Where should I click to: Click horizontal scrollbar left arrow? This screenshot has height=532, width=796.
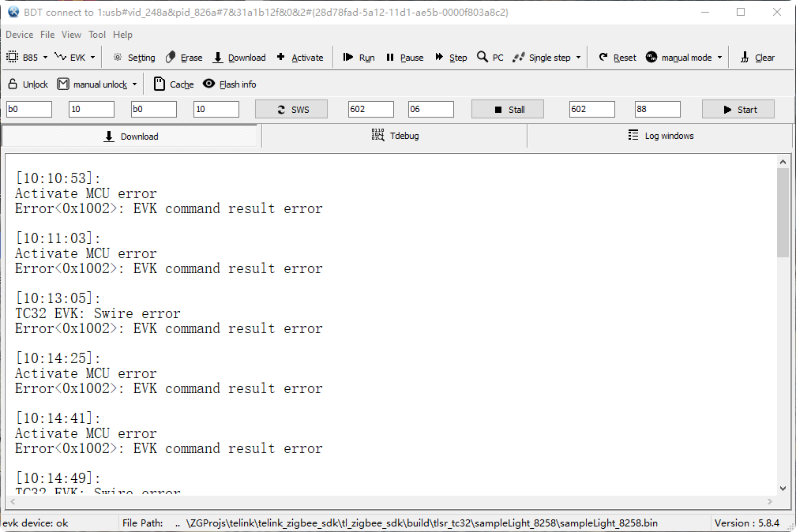pyautogui.click(x=13, y=501)
